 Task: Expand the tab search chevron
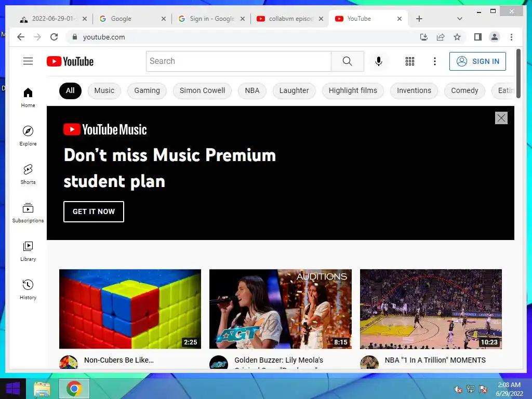coord(459,19)
